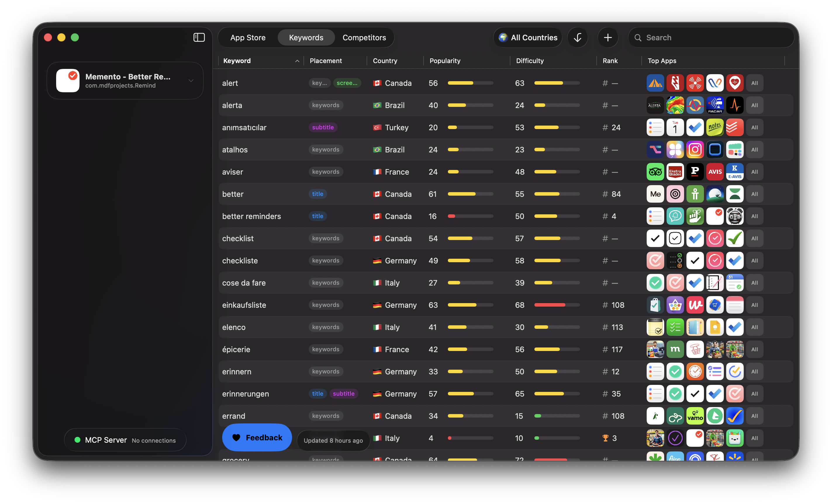Click the import/download arrow icon
832x504 pixels.
(x=577, y=37)
